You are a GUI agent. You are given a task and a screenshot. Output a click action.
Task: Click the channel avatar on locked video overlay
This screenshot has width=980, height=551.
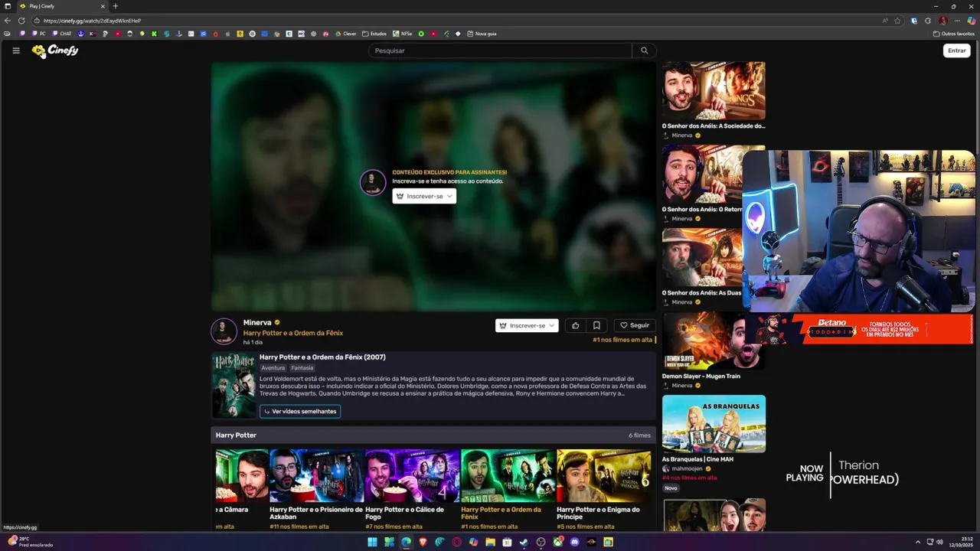[x=373, y=183]
